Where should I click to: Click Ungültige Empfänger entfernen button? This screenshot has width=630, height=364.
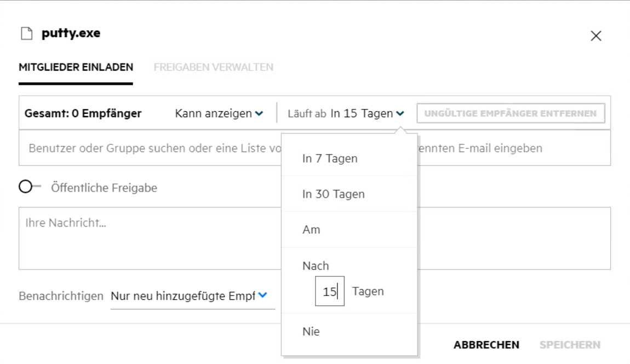(511, 114)
